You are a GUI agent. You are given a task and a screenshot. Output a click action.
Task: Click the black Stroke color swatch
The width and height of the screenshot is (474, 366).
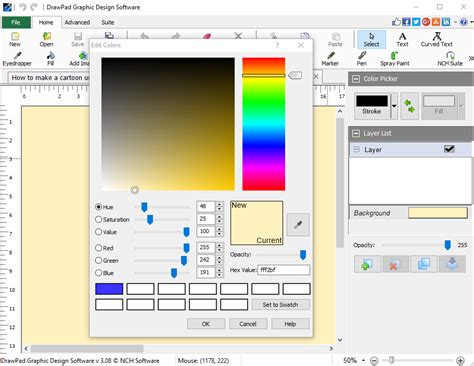(x=372, y=101)
